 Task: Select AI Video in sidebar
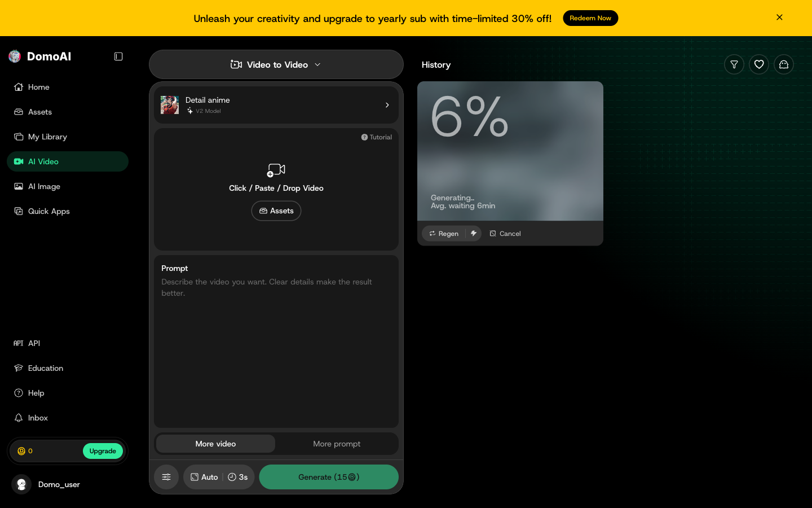click(x=68, y=161)
